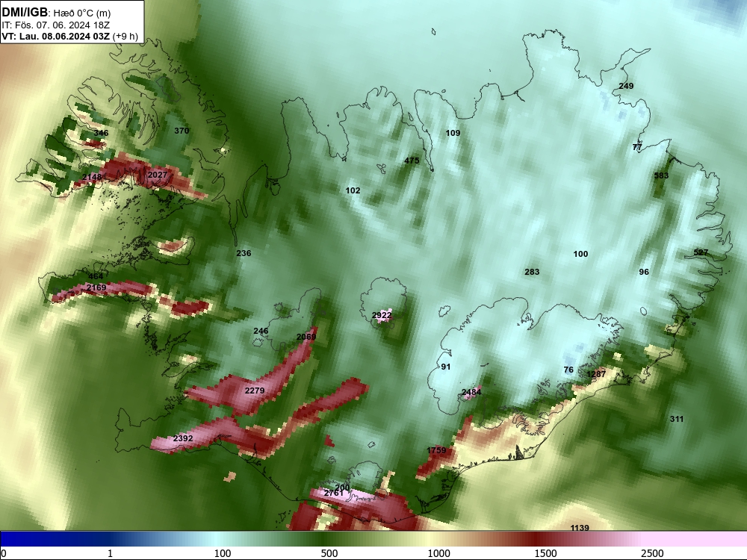Pick the 2169 height label

click(x=96, y=287)
